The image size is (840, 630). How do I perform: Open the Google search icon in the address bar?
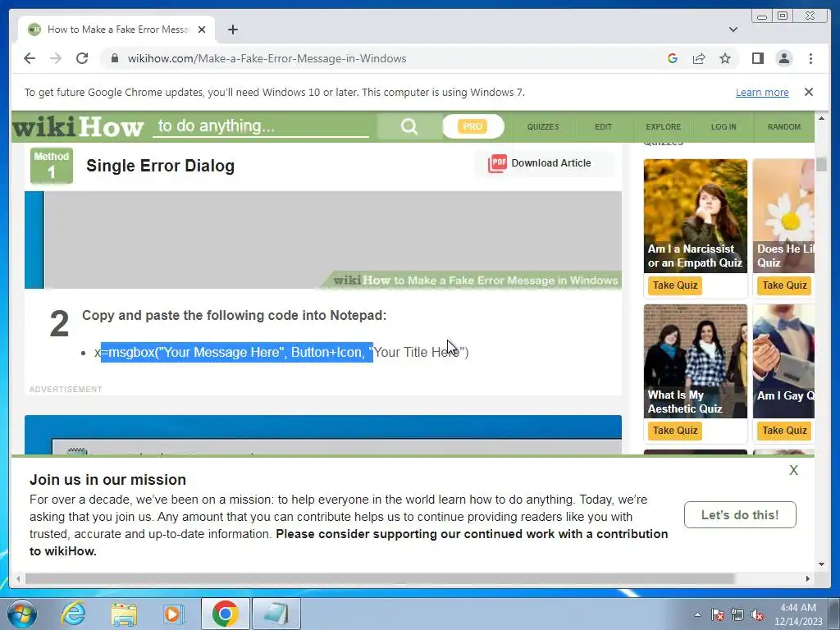coord(673,58)
